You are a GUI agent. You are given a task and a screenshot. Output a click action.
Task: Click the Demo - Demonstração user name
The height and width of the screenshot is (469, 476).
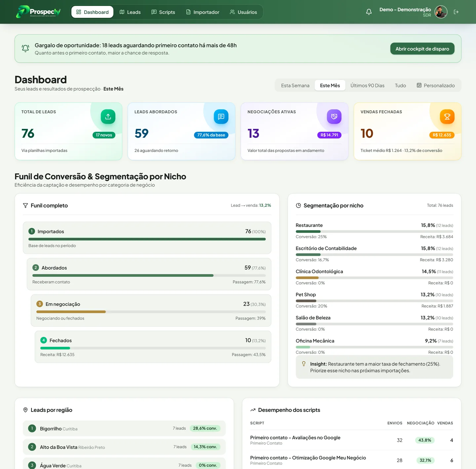(x=405, y=10)
